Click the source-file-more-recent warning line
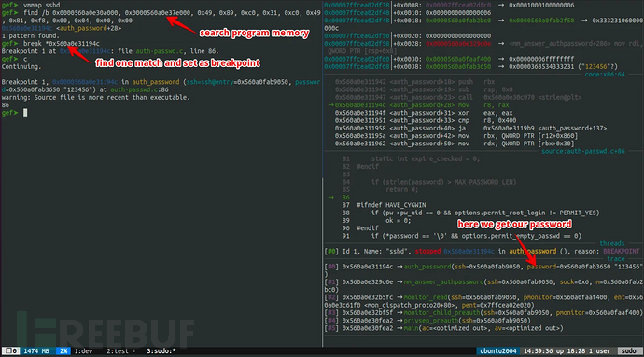 coord(95,97)
